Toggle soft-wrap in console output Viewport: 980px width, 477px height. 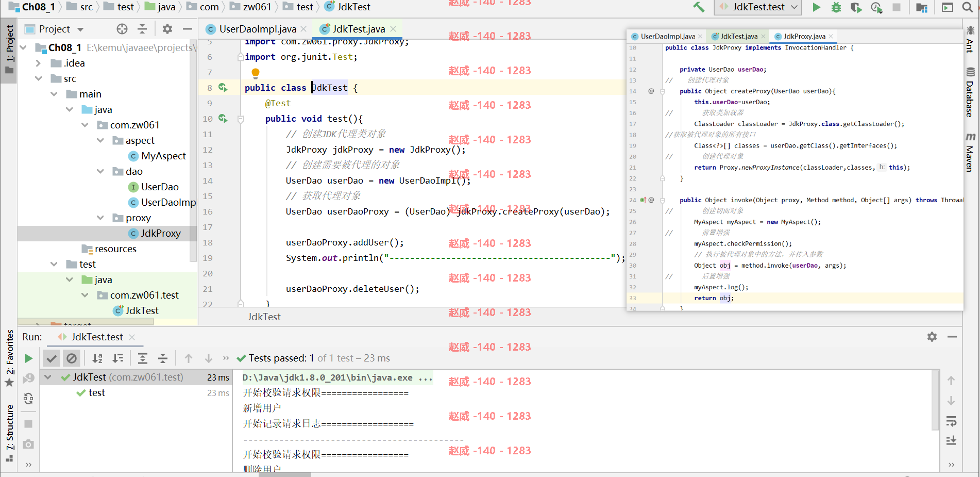tap(952, 421)
